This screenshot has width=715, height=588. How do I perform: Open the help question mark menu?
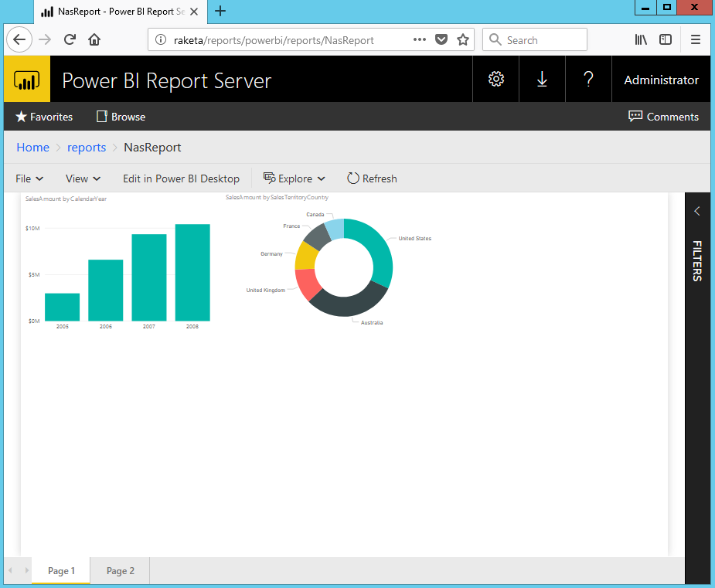click(x=588, y=80)
